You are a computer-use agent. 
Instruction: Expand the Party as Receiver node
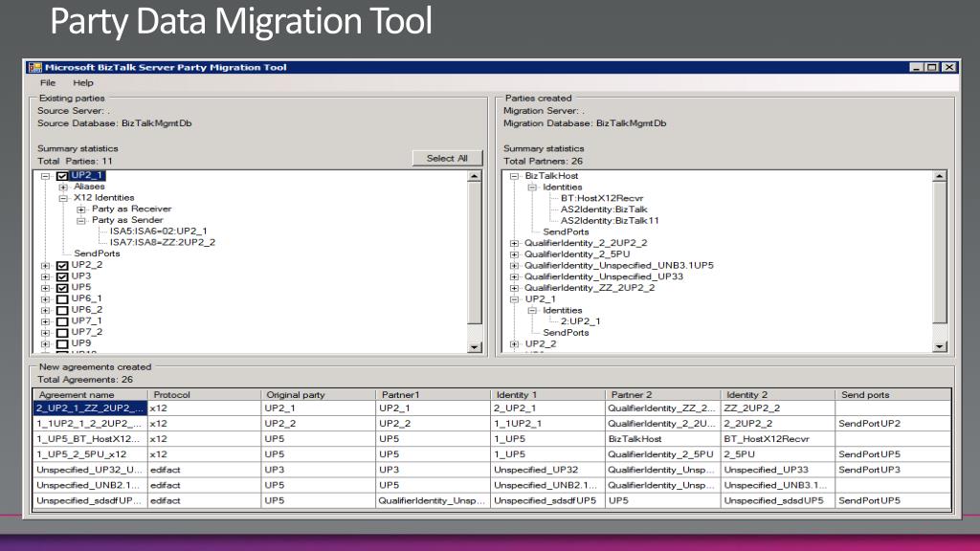pyautogui.click(x=81, y=209)
